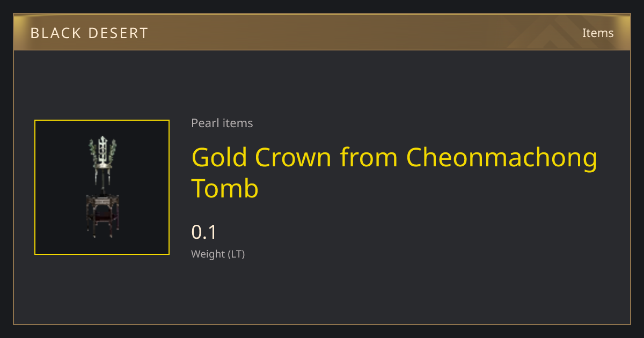Image resolution: width=644 pixels, height=338 pixels.
Task: Click the wooden display stand in the item image
Action: 102,215
